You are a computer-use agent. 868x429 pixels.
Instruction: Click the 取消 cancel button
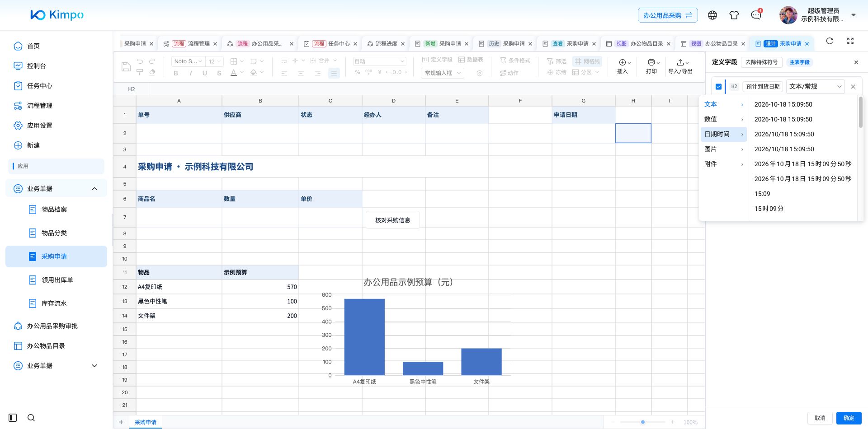(x=820, y=418)
